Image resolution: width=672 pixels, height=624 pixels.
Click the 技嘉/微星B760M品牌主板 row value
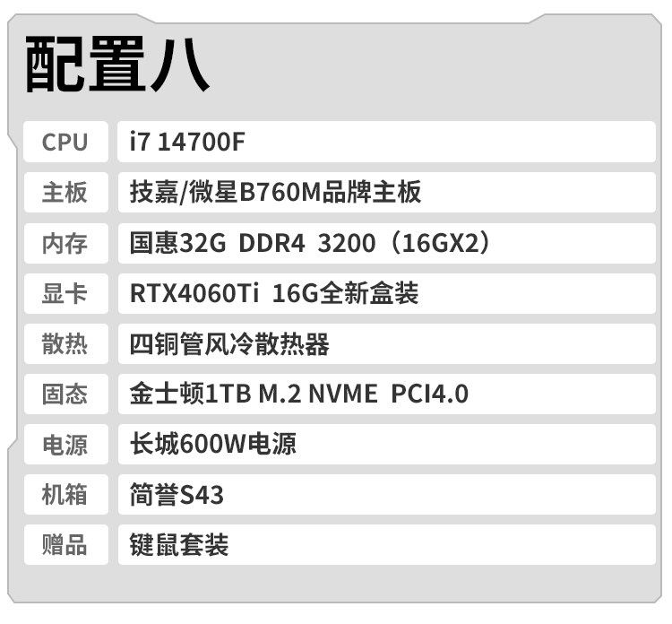386,192
